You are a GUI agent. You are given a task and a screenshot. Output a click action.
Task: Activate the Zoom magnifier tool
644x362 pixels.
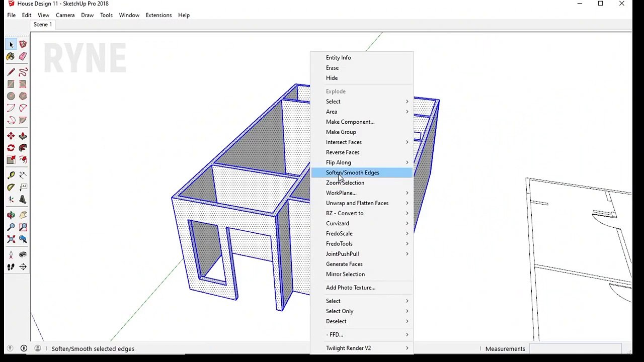click(11, 227)
